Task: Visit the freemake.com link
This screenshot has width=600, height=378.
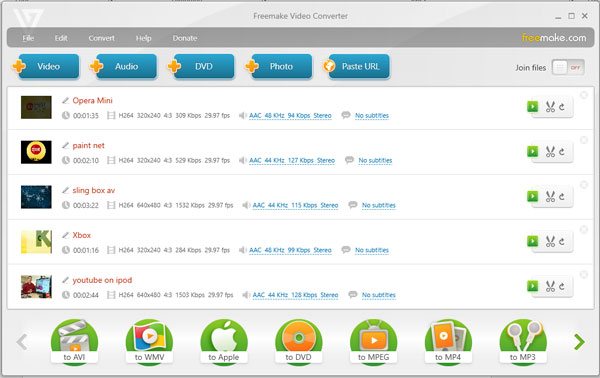Action: [x=554, y=37]
